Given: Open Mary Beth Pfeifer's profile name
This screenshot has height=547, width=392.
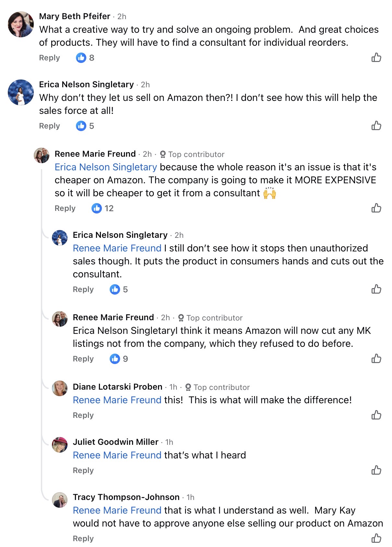Looking at the screenshot, I should [x=75, y=16].
